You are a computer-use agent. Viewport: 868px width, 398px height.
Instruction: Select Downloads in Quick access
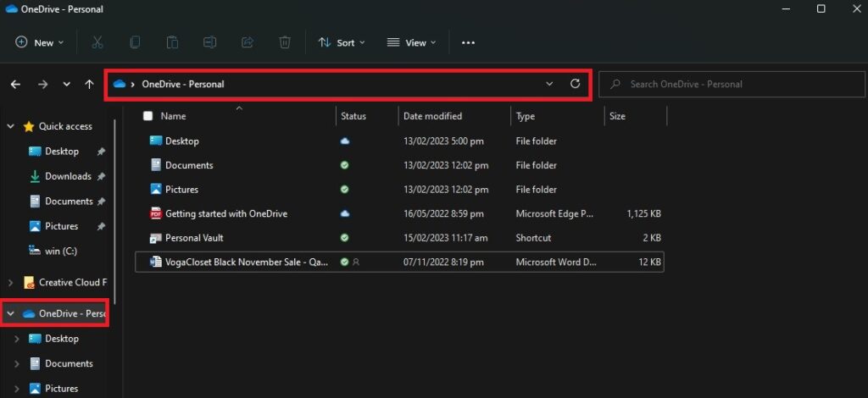pyautogui.click(x=66, y=176)
